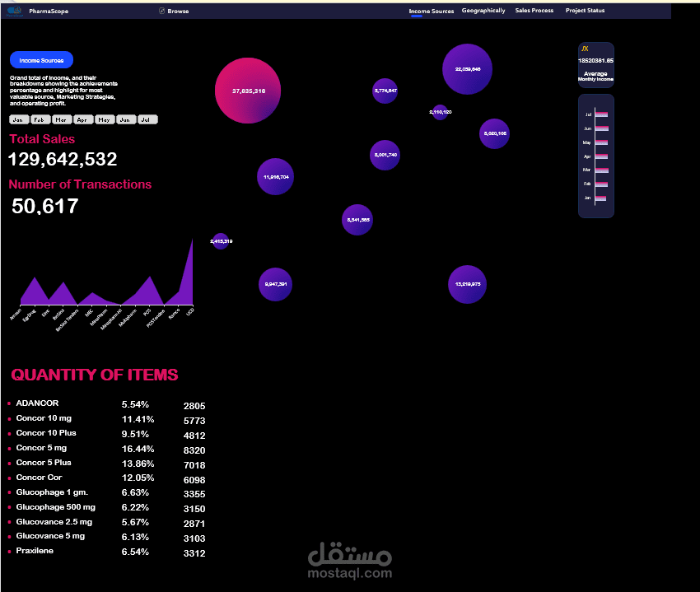Open the Sales Process tab
The image size is (700, 592).
534,10
